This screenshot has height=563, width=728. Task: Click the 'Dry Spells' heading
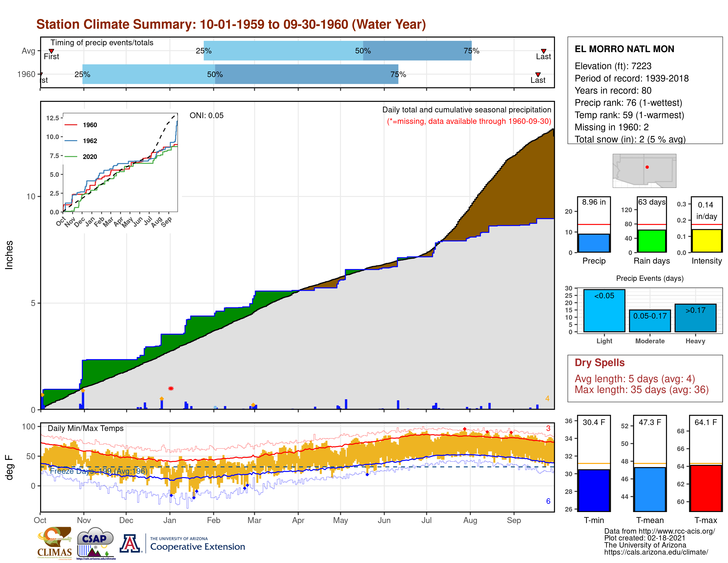(x=600, y=363)
